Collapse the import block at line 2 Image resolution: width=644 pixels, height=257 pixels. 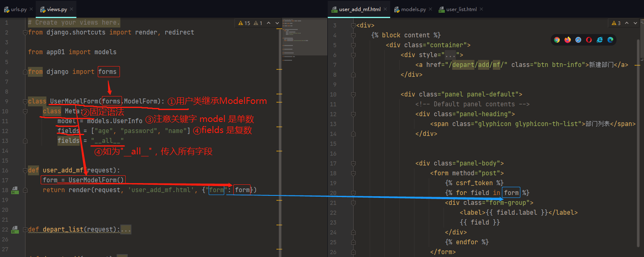coord(25,32)
